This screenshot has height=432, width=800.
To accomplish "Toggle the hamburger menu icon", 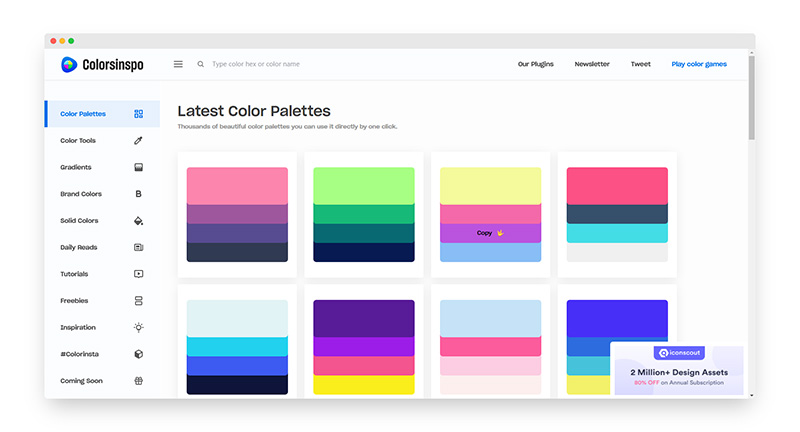I will click(x=178, y=64).
